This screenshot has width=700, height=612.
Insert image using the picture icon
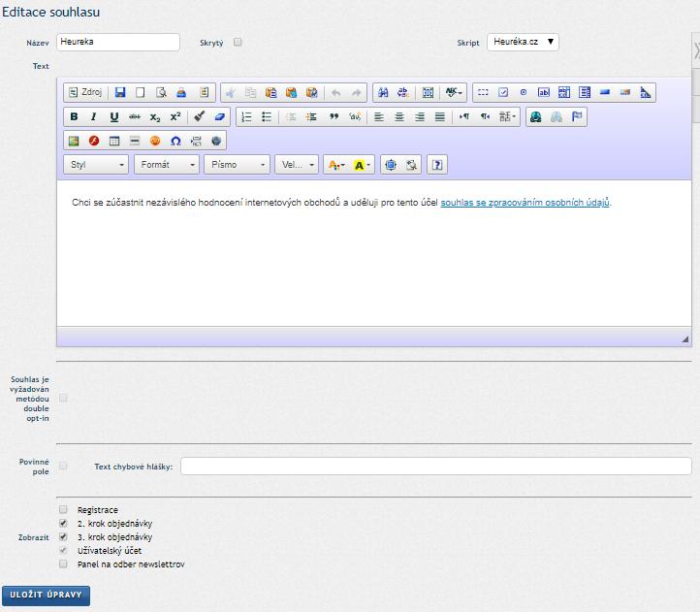pyautogui.click(x=74, y=141)
